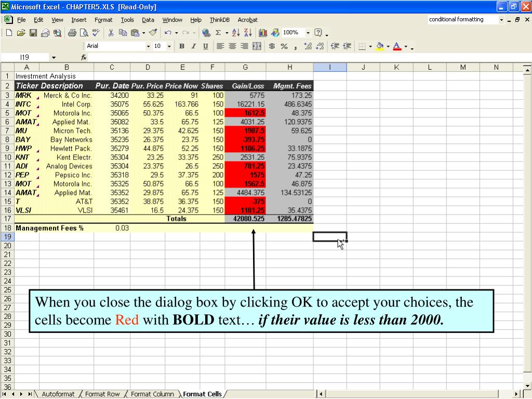Decrease the cell indent
Screen dimensions: 532x399
(335, 46)
